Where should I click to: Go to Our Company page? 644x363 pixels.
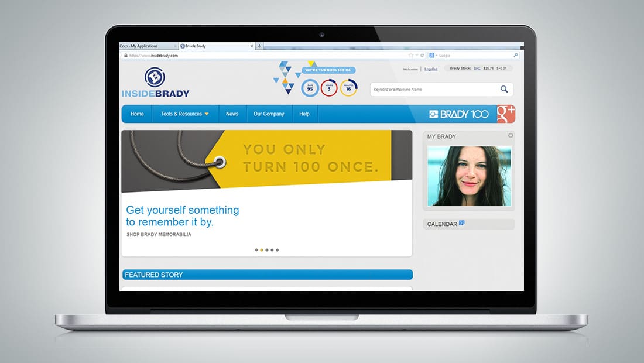(269, 114)
